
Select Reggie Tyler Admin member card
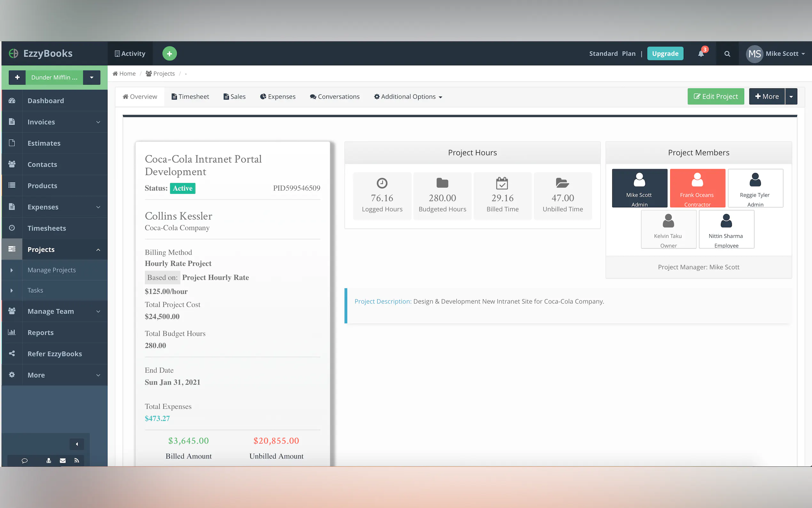pos(755,188)
